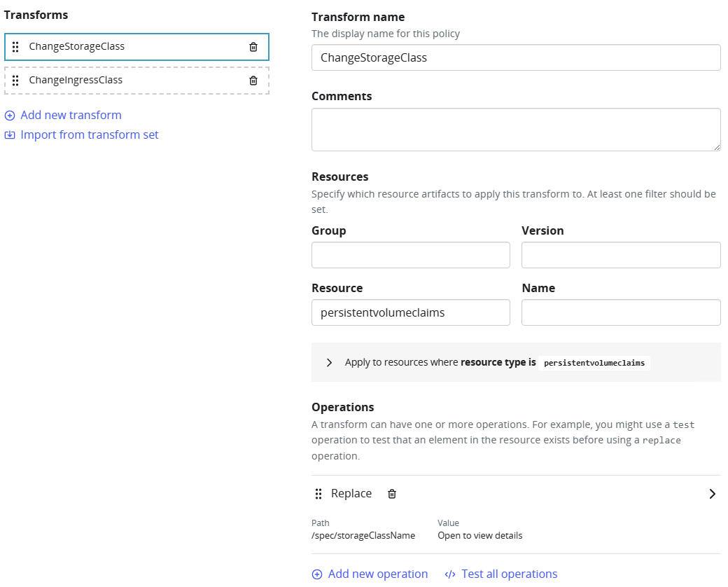Delete the ChangeStorageClass transform via trash icon

point(253,47)
